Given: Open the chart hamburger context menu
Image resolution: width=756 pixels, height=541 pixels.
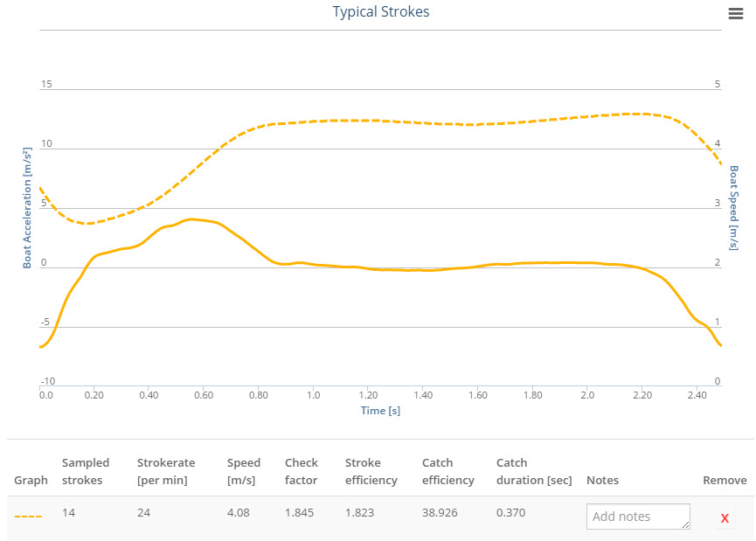Looking at the screenshot, I should tap(736, 12).
